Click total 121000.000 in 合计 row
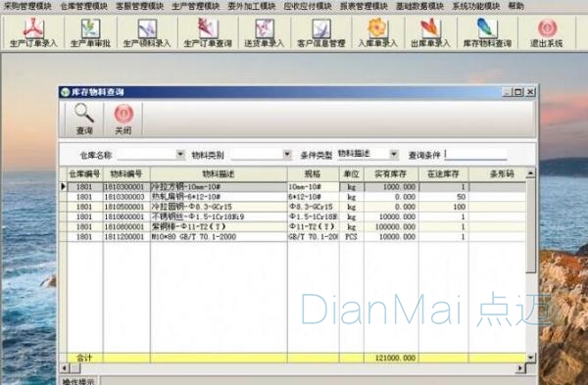Viewport: 588px width, 385px height. pyautogui.click(x=391, y=358)
